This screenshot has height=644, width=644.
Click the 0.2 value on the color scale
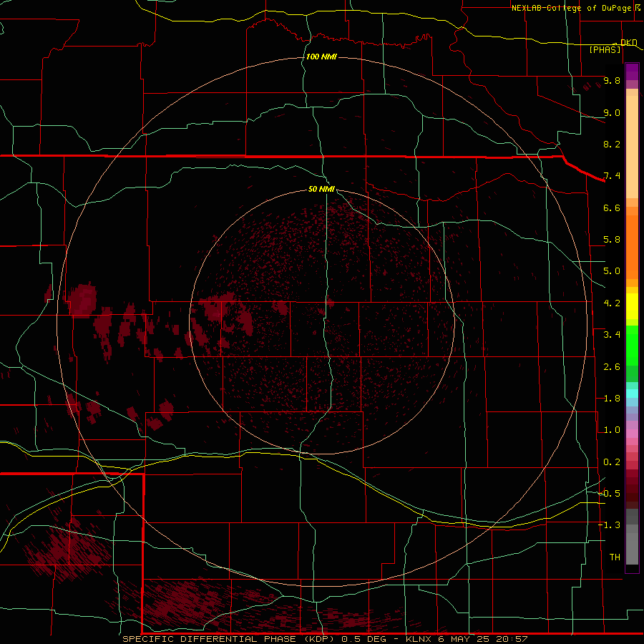pyautogui.click(x=612, y=462)
